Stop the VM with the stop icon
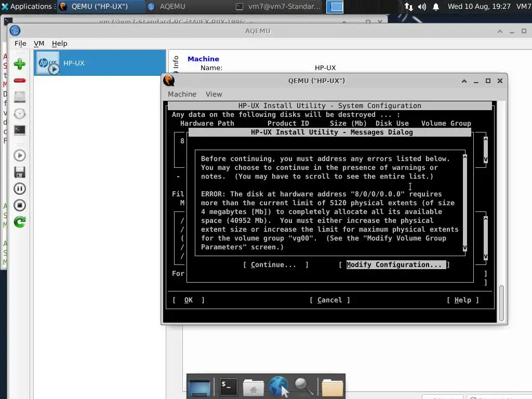 pos(20,205)
